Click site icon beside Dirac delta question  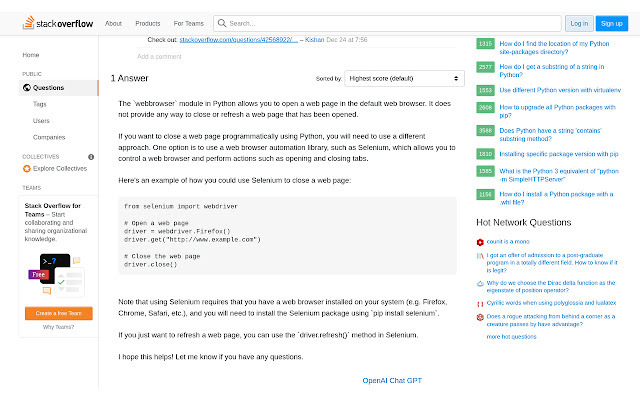click(480, 284)
